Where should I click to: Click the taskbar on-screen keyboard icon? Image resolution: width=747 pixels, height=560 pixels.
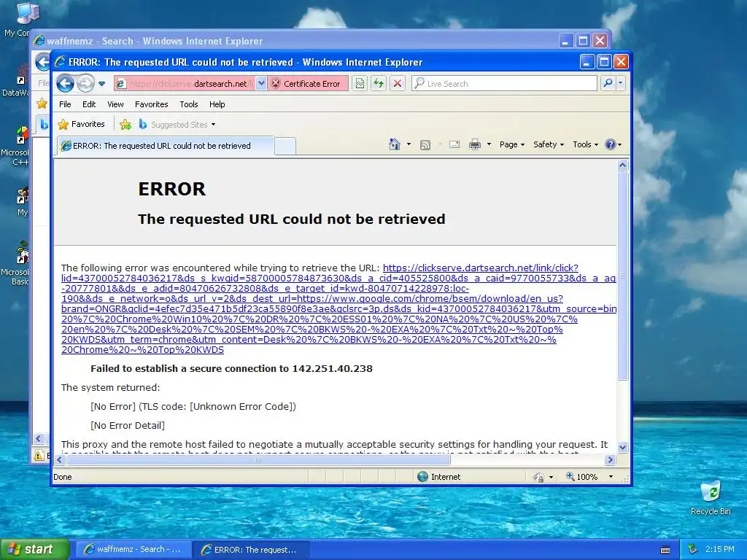click(x=665, y=550)
